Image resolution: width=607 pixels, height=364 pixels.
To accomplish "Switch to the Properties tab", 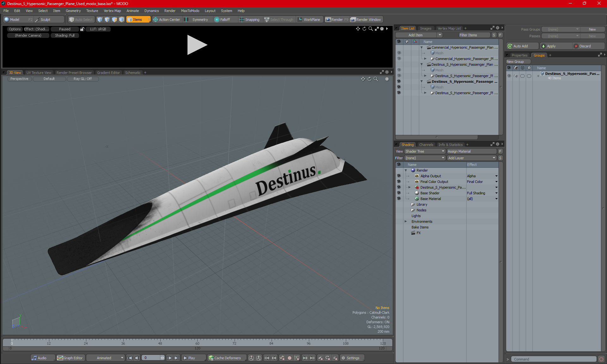I will click(x=519, y=55).
